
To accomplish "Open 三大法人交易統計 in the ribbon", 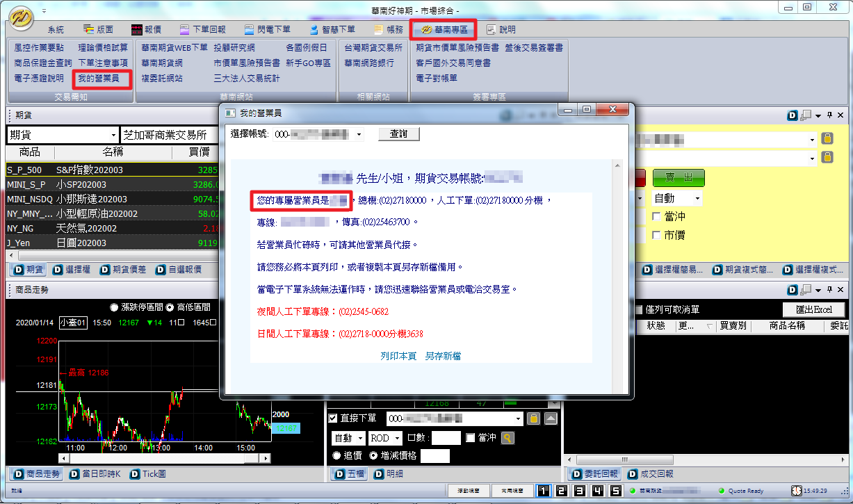I will (x=247, y=79).
